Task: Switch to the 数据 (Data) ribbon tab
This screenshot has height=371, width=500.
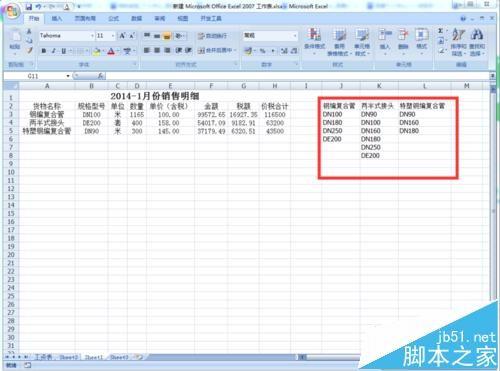Action: point(136,18)
